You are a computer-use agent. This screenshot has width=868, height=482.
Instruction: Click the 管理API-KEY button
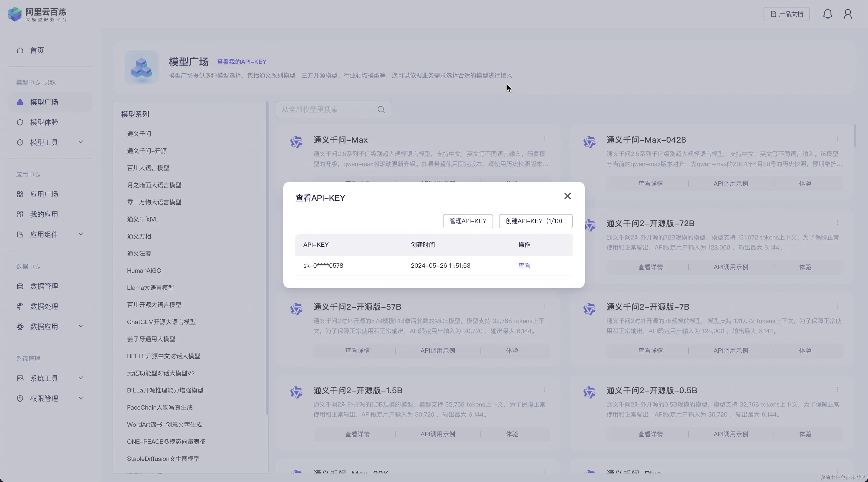coord(468,221)
